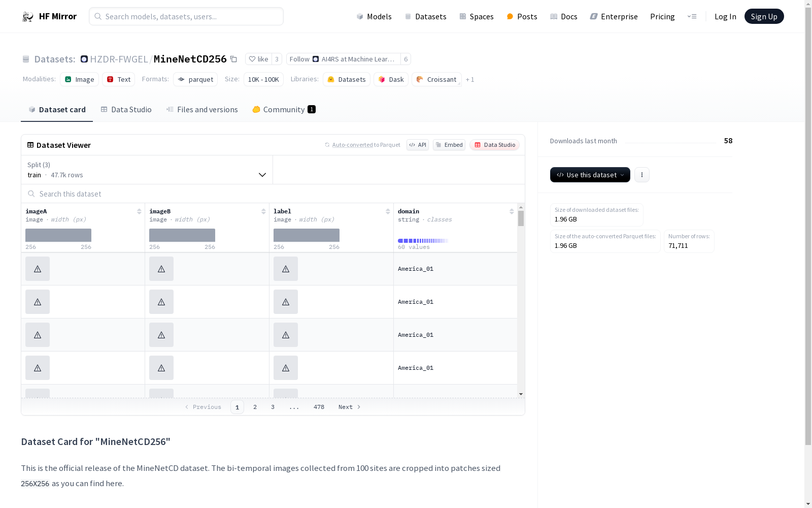
Task: Open Datasets in top navigation
Action: click(425, 16)
